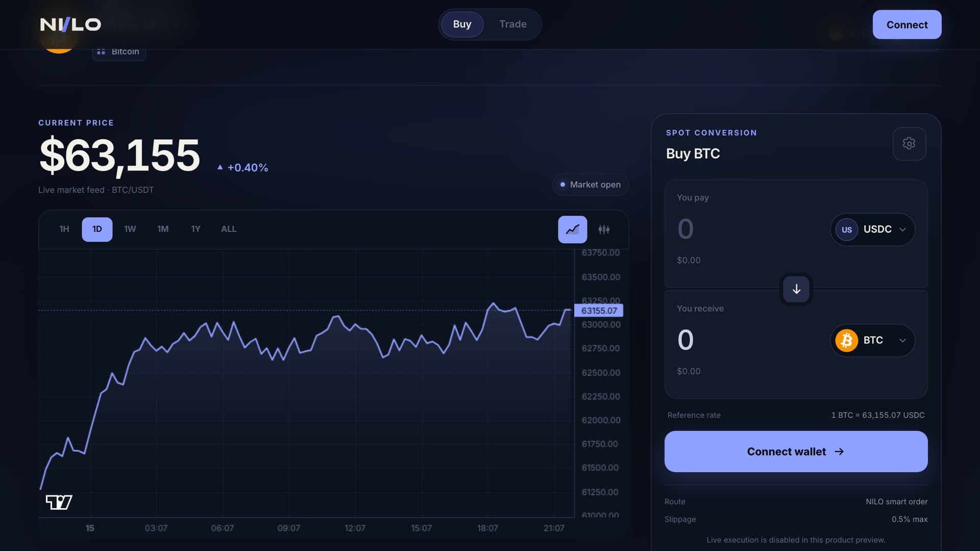980x551 pixels.
Task: Click the Connect wallet button
Action: pyautogui.click(x=796, y=452)
